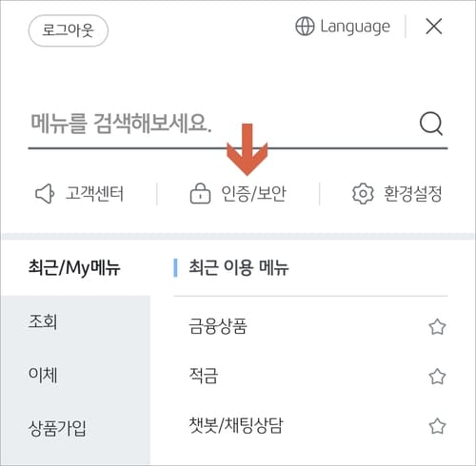476x466 pixels.
Task: Click the globe Language icon
Action: pyautogui.click(x=305, y=27)
